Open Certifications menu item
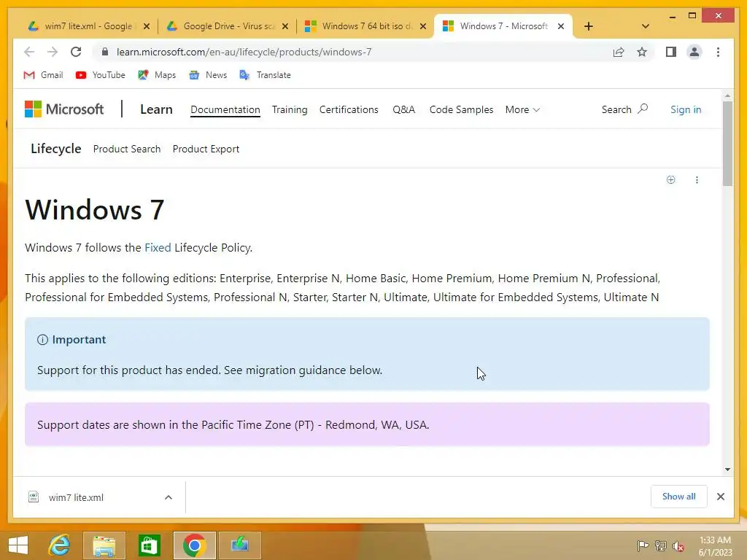The width and height of the screenshot is (747, 560). (349, 109)
